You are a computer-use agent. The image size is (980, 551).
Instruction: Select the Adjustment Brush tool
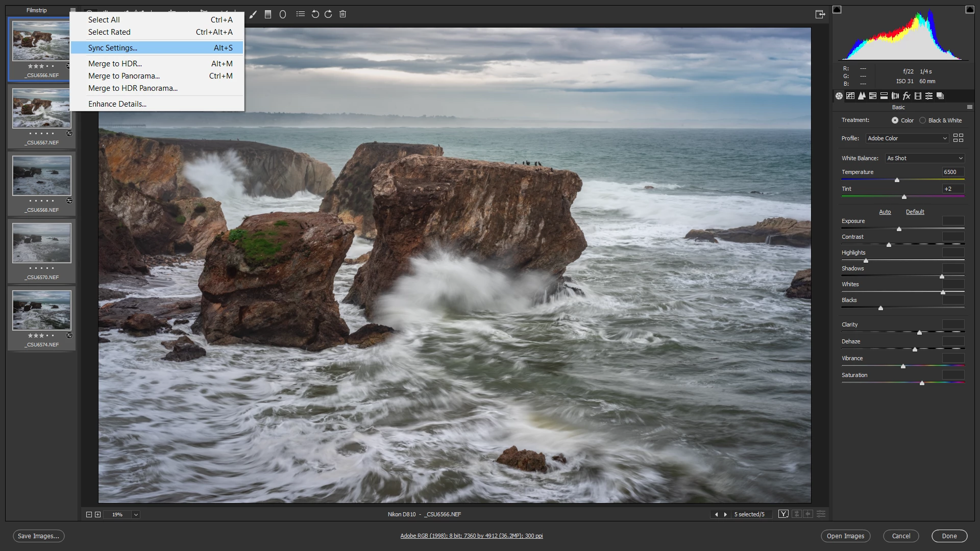pos(253,14)
